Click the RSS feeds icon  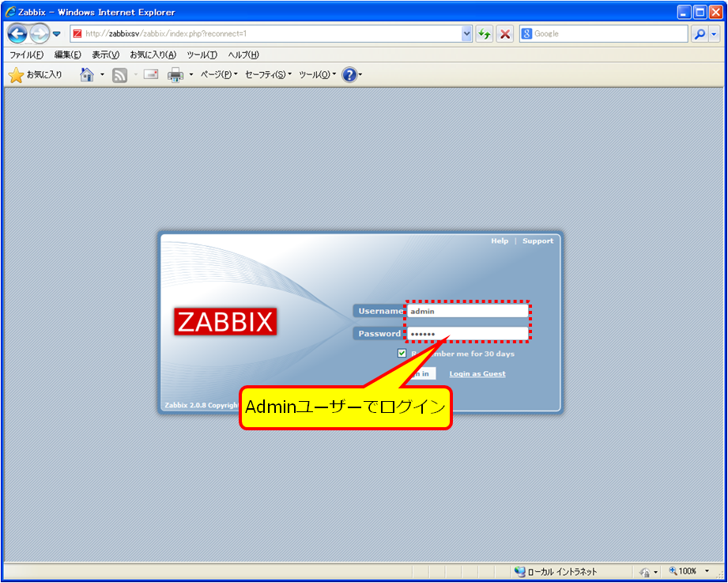coord(120,75)
